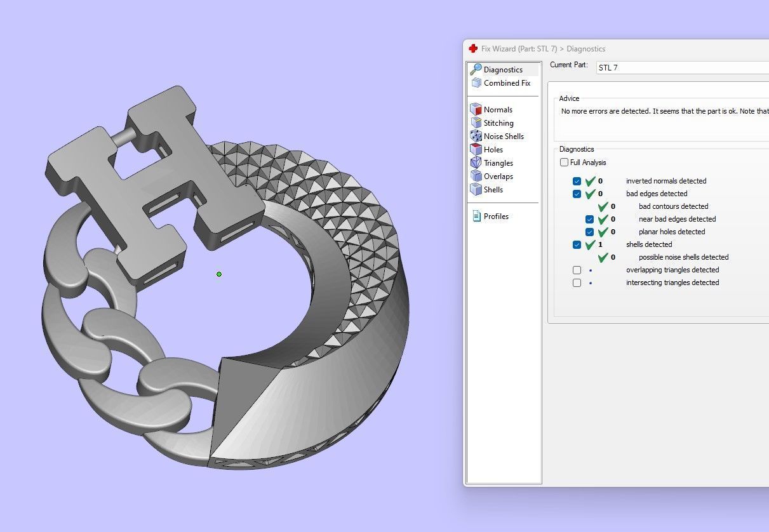Open the Diagnostics page in sidebar
This screenshot has height=532, width=769.
pyautogui.click(x=504, y=69)
